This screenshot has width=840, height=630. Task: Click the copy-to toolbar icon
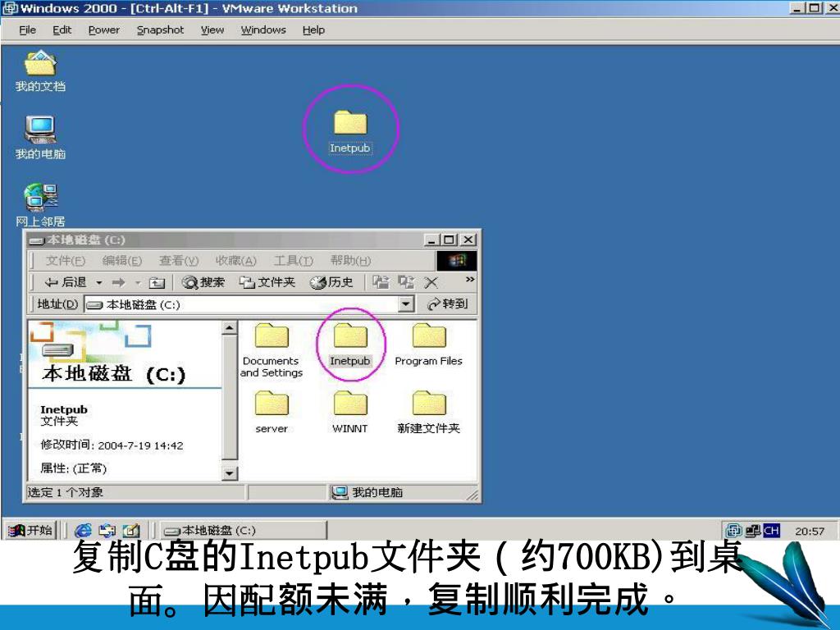pos(406,282)
